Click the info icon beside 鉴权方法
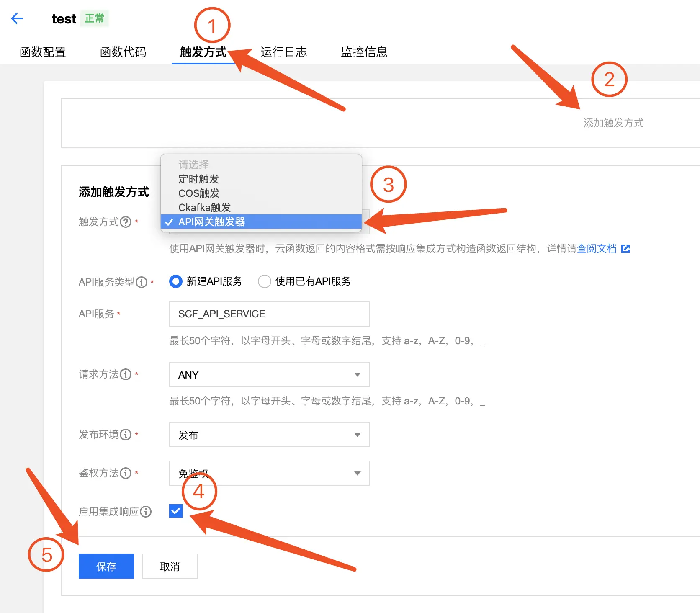Viewport: 700px width, 613px height. point(125,473)
